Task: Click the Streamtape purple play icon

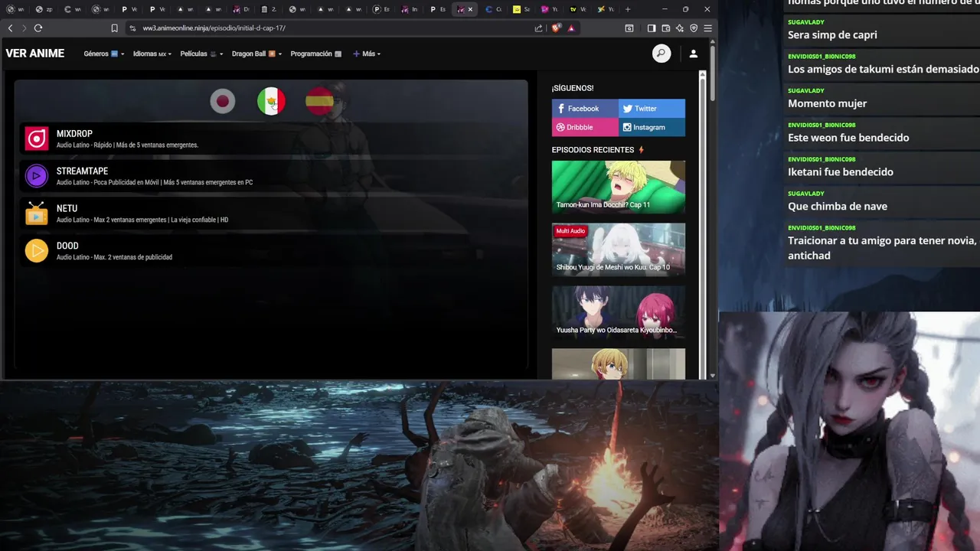Action: point(36,176)
